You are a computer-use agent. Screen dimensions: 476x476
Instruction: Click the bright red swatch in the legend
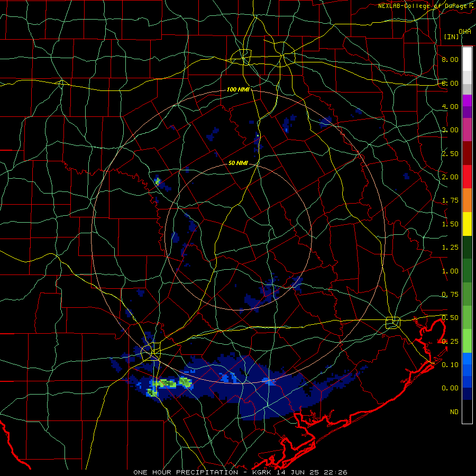[x=467, y=177]
